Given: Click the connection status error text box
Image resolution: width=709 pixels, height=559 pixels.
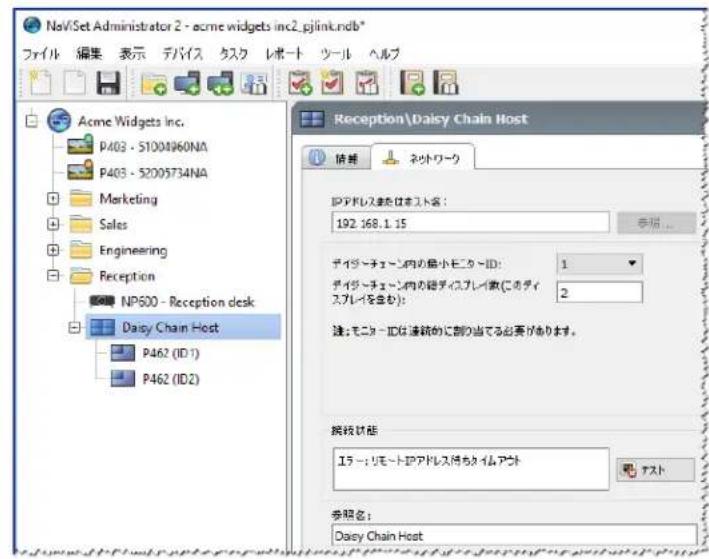Looking at the screenshot, I should point(471,470).
